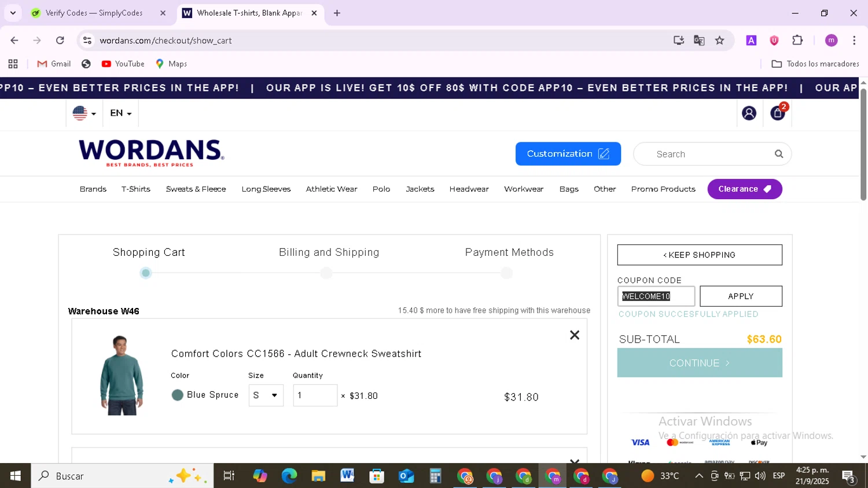Click the taskbar Buscar search box

(x=122, y=476)
